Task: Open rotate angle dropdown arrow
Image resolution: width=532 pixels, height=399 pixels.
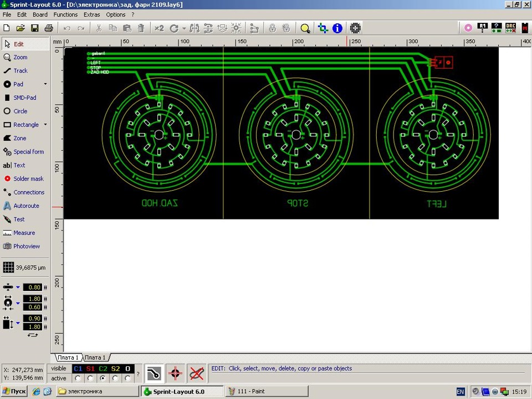Action: [184, 28]
